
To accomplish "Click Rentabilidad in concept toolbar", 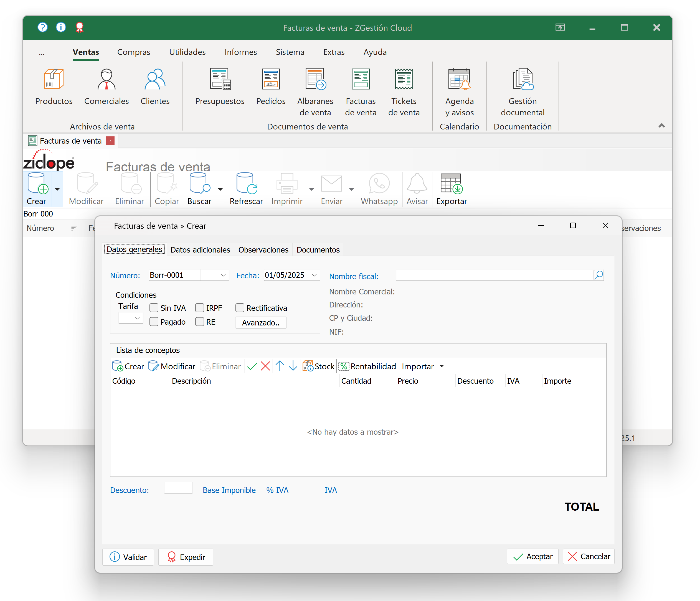I will click(367, 366).
